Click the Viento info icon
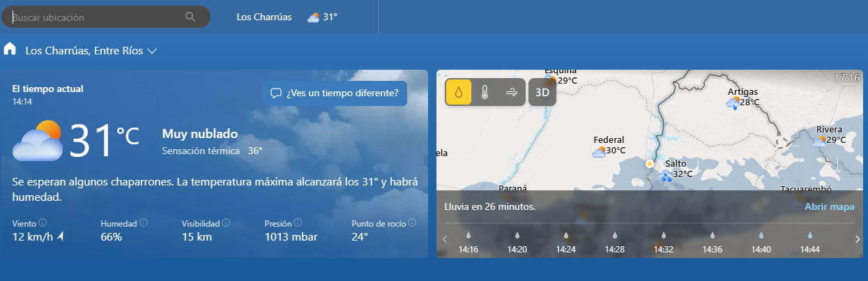 click(43, 223)
